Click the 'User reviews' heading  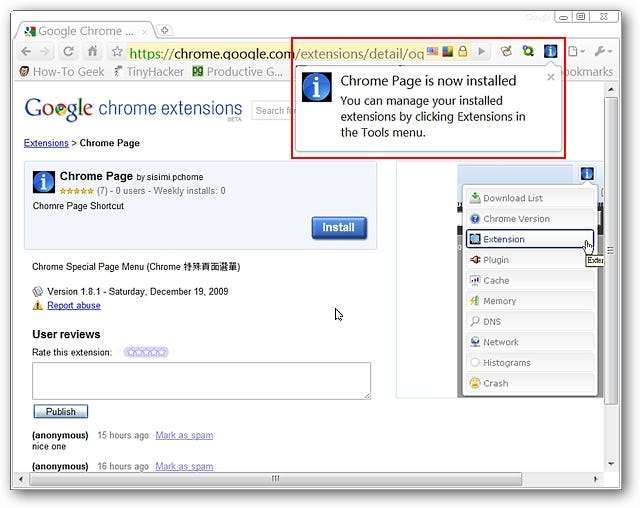66,334
